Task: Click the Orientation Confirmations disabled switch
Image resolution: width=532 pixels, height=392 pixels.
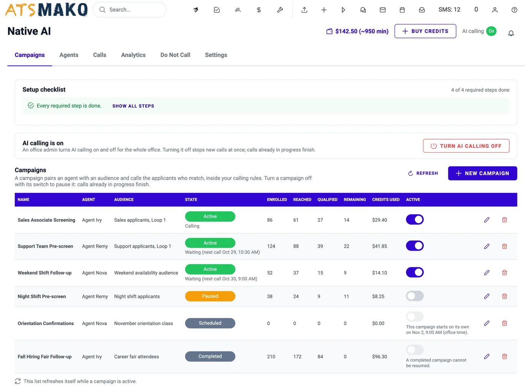Action: click(x=415, y=316)
